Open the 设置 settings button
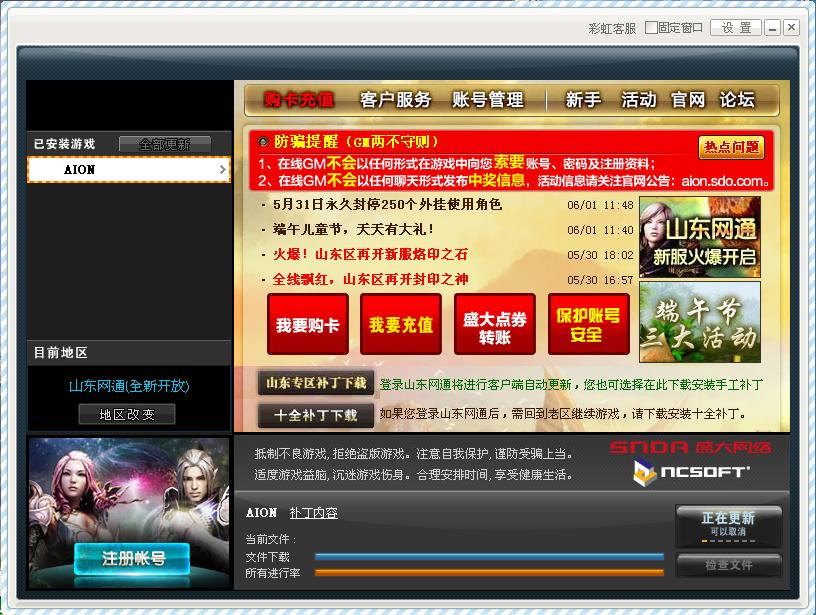This screenshot has width=816, height=615. [x=736, y=28]
